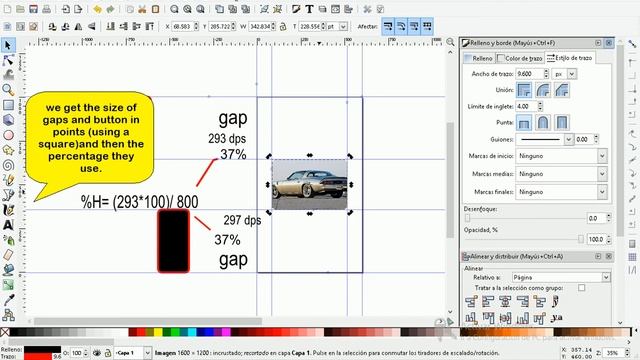The width and height of the screenshot is (640, 360).
Task: Select the Spiral tool
Action: [8, 165]
